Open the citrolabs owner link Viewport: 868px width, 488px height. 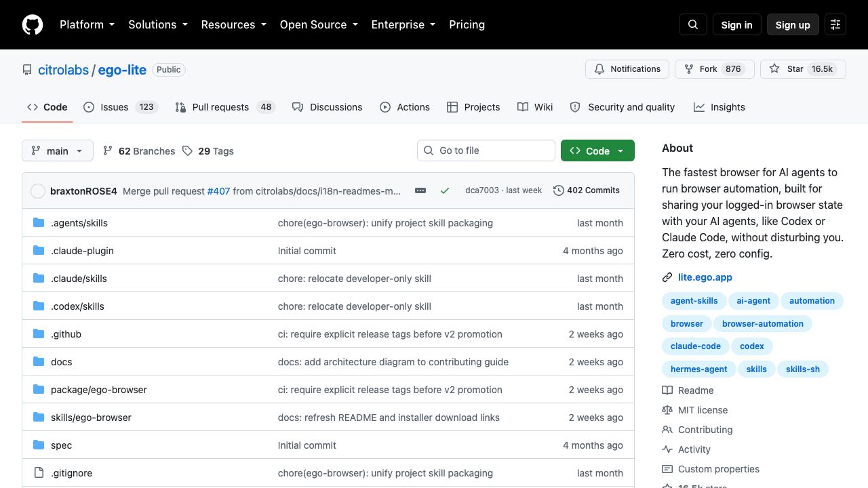[x=63, y=70]
